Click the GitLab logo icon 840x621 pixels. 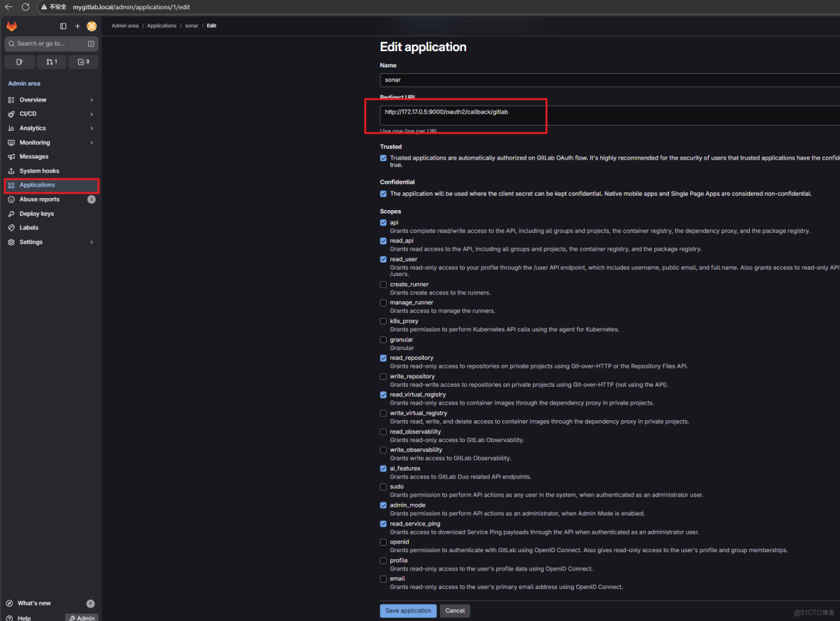coord(11,26)
